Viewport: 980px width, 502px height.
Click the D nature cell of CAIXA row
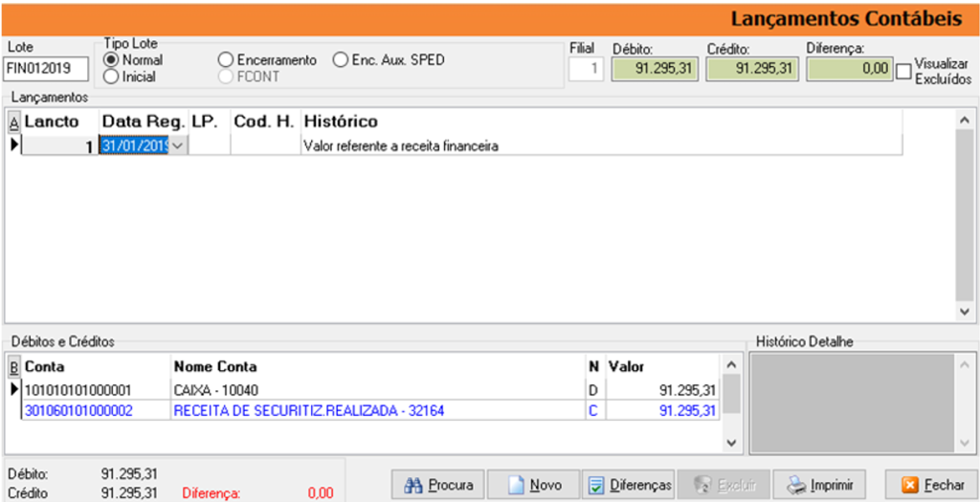(x=596, y=391)
